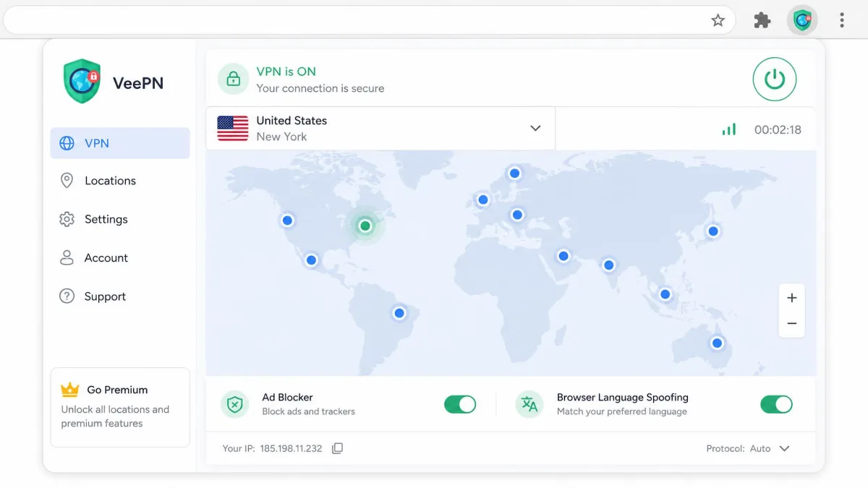This screenshot has width=868, height=488.
Task: Select the United Kingdom server dot
Action: coord(483,200)
